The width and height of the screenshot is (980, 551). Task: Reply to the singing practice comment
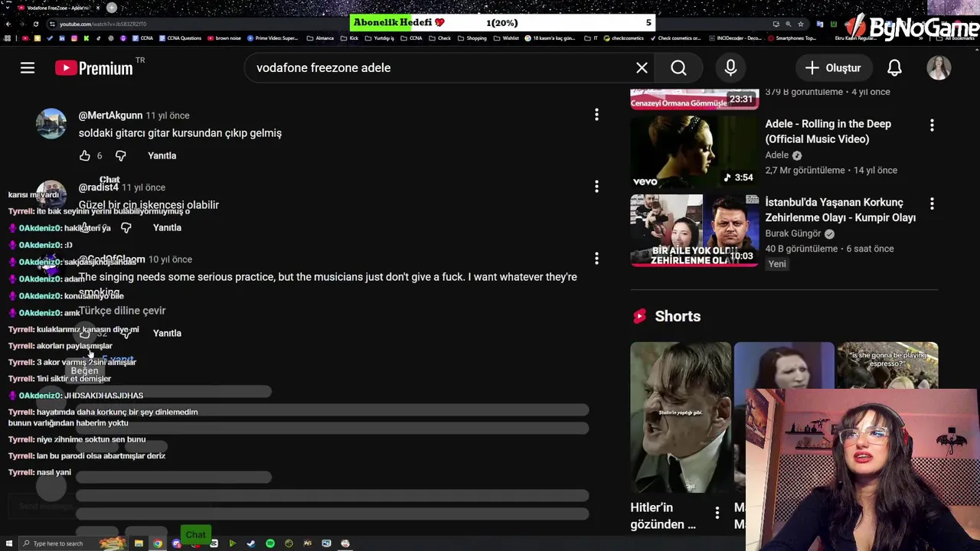click(167, 333)
